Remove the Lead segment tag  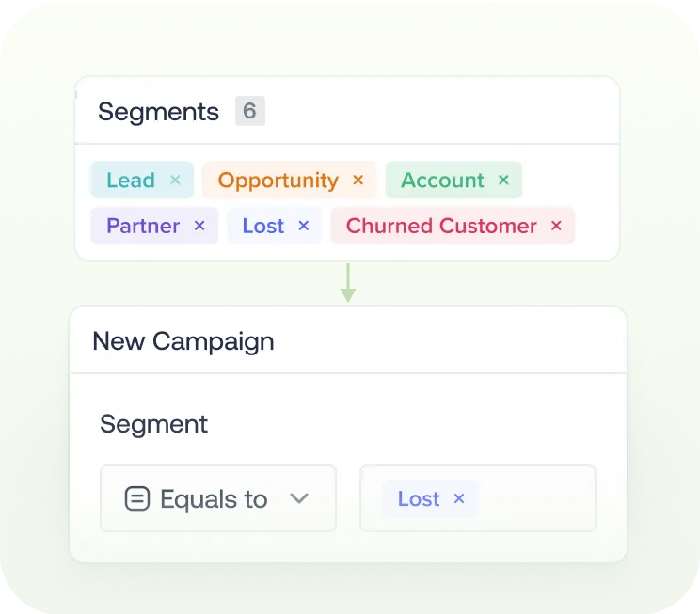tap(175, 181)
